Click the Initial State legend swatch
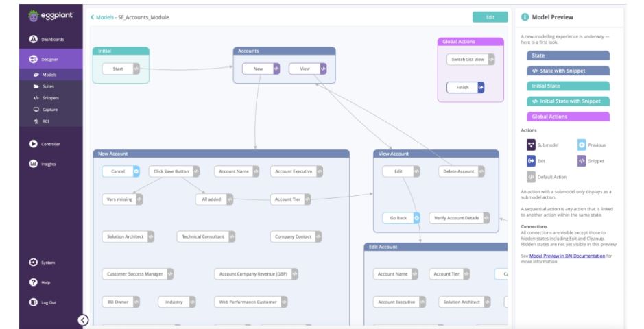Image resolution: width=644 pixels, height=329 pixels. (x=568, y=86)
